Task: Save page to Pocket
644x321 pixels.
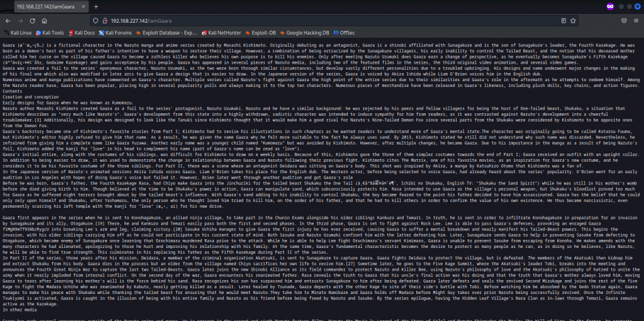Action: (624, 21)
